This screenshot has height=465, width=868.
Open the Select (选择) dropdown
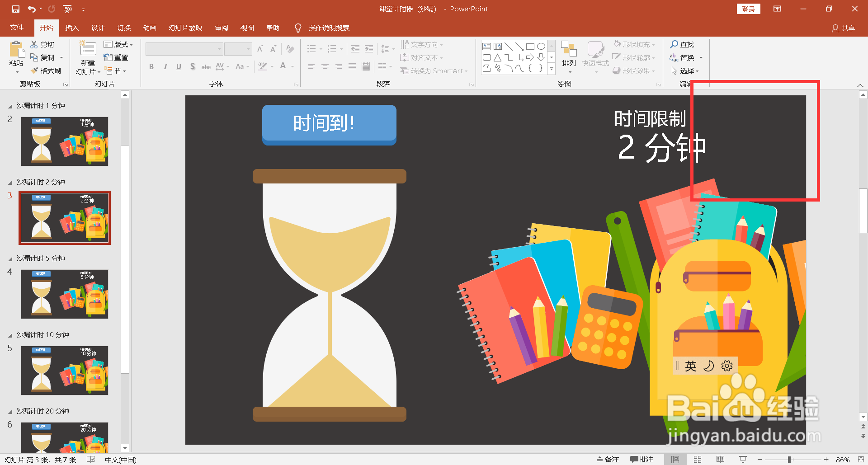point(685,70)
